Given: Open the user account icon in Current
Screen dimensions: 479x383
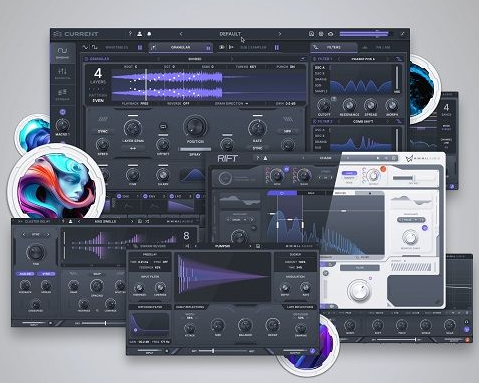Looking at the screenshot, I should [x=140, y=34].
